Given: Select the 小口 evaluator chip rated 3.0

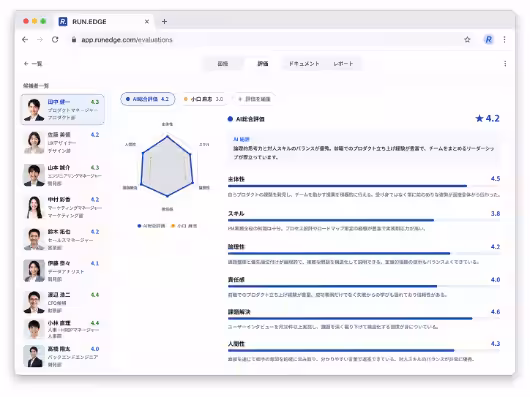Looking at the screenshot, I should tap(203, 99).
